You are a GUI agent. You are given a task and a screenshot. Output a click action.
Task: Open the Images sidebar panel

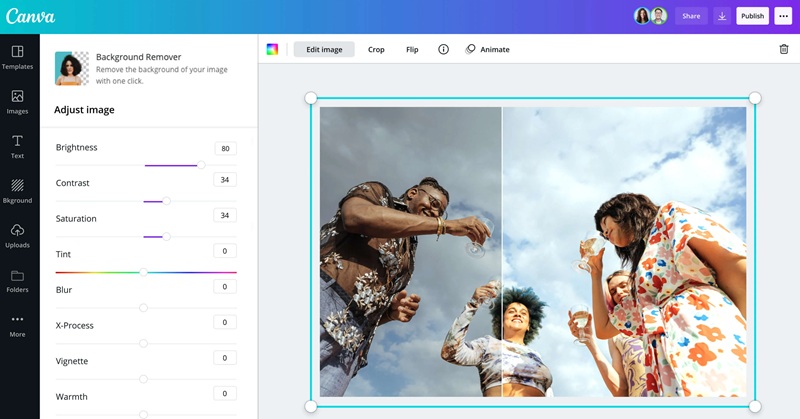(17, 102)
